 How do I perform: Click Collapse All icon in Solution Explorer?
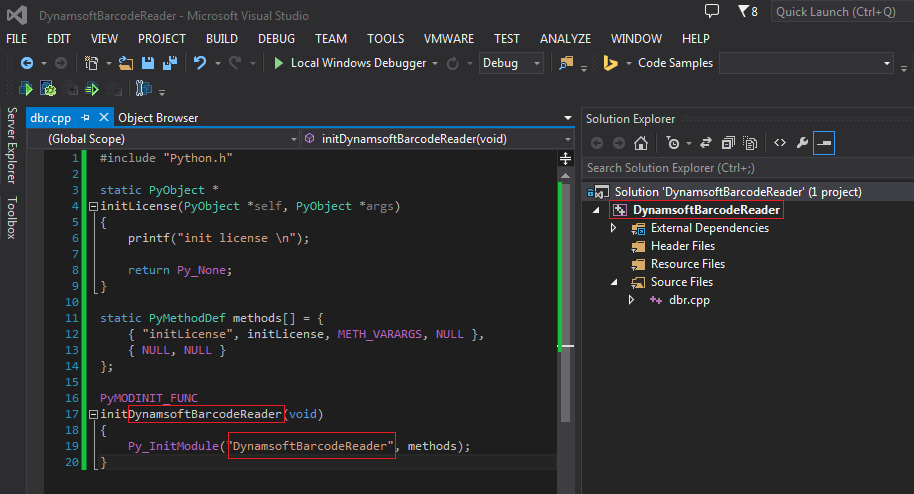point(728,143)
